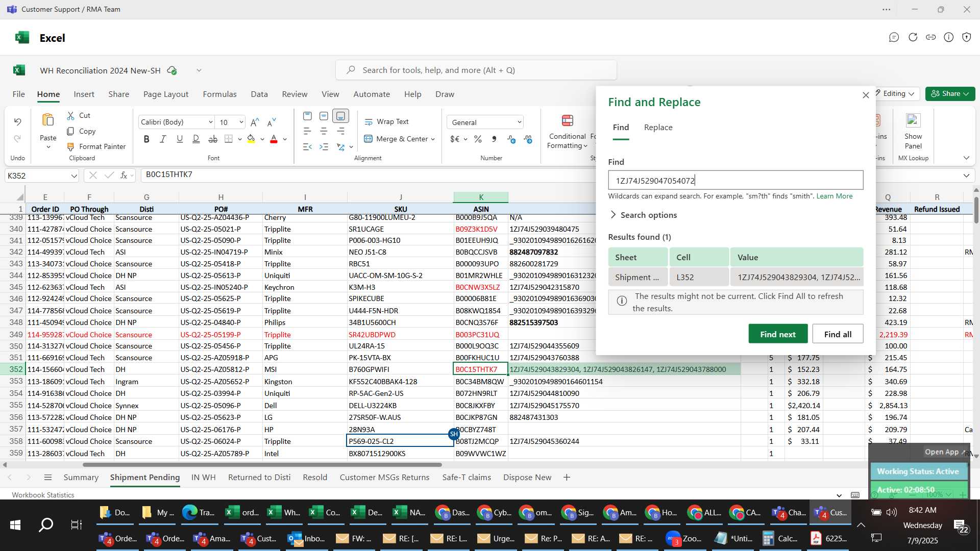Toggle Top Align for cell content

click(x=307, y=116)
